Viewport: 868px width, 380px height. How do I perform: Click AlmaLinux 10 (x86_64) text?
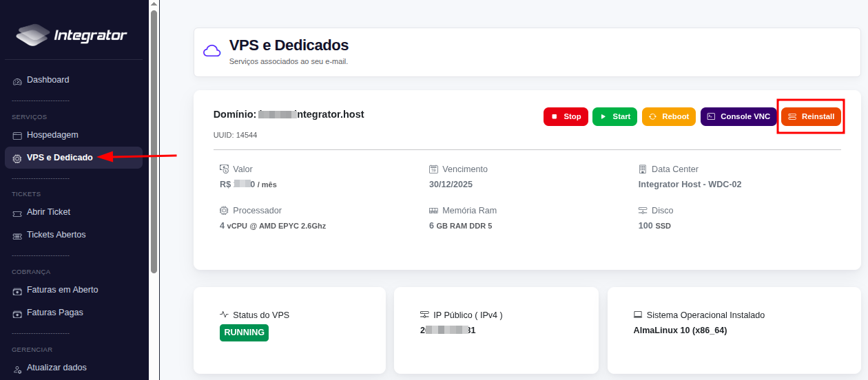680,330
